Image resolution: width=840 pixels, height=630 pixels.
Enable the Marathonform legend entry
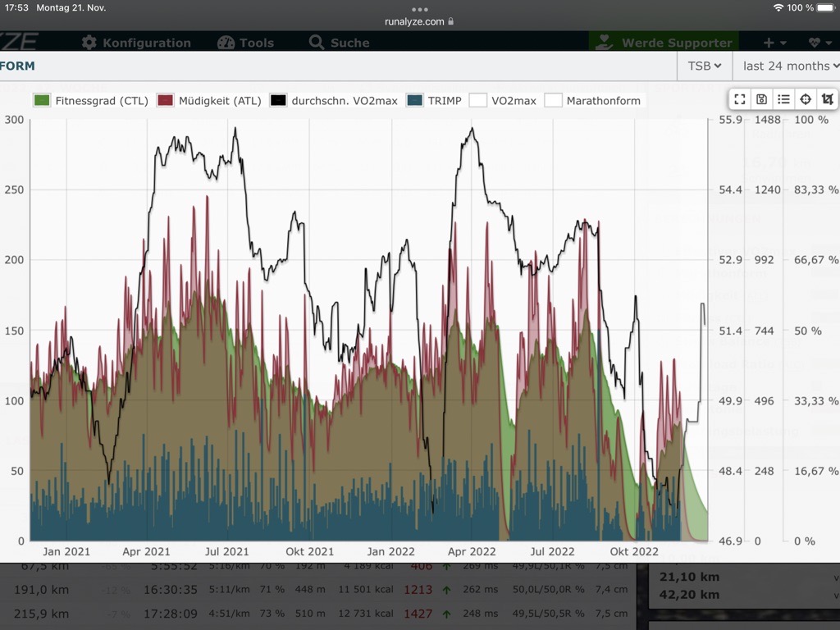tap(594, 101)
